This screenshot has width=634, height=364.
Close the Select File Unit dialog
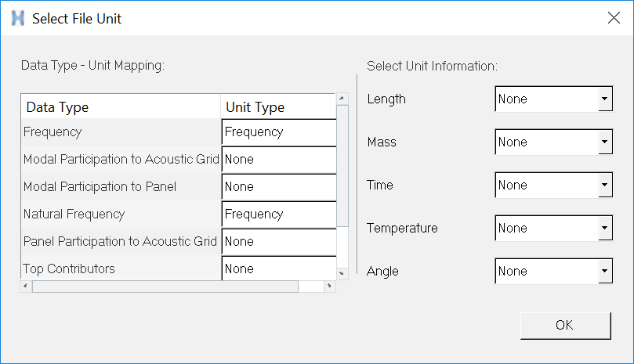(614, 18)
